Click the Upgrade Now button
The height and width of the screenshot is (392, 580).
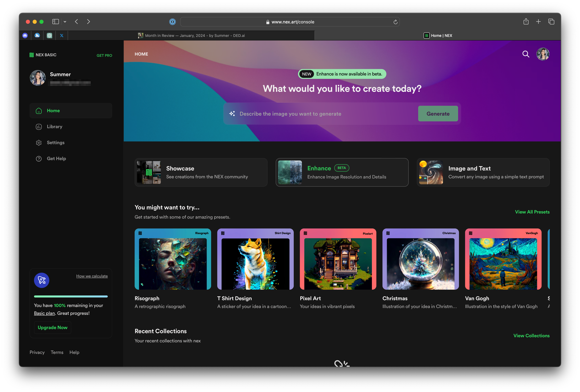click(52, 327)
